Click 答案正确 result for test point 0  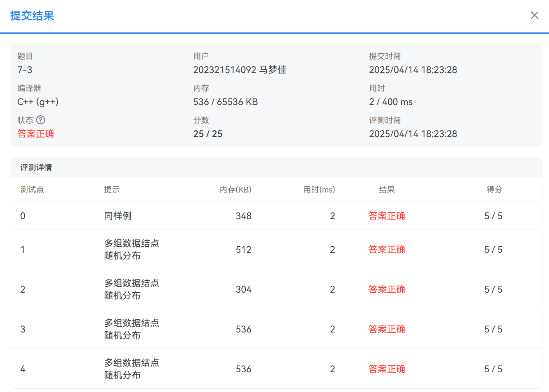[x=387, y=216]
